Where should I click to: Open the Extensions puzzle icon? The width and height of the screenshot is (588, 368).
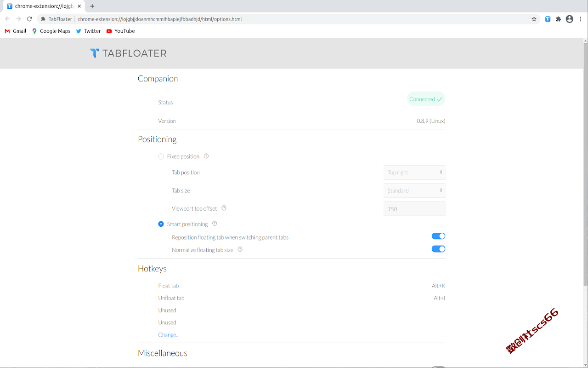click(x=559, y=19)
